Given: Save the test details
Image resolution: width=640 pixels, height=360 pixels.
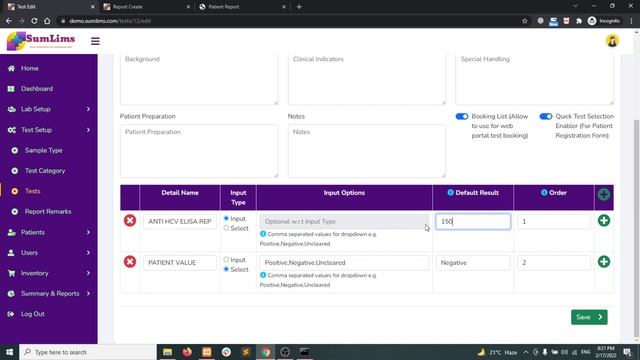Looking at the screenshot, I should coord(589,317).
